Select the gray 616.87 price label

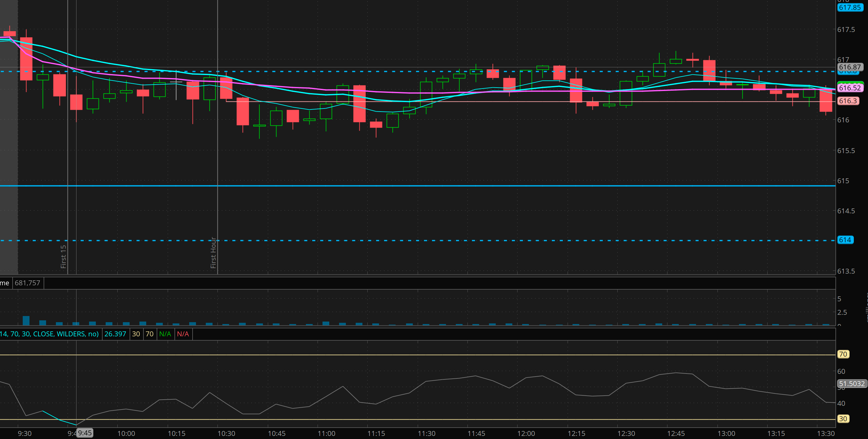click(x=850, y=67)
